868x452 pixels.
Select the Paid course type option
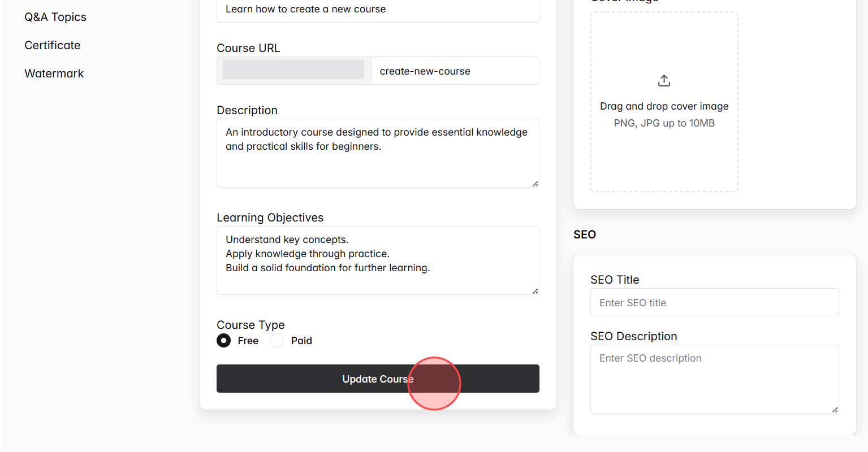point(276,341)
